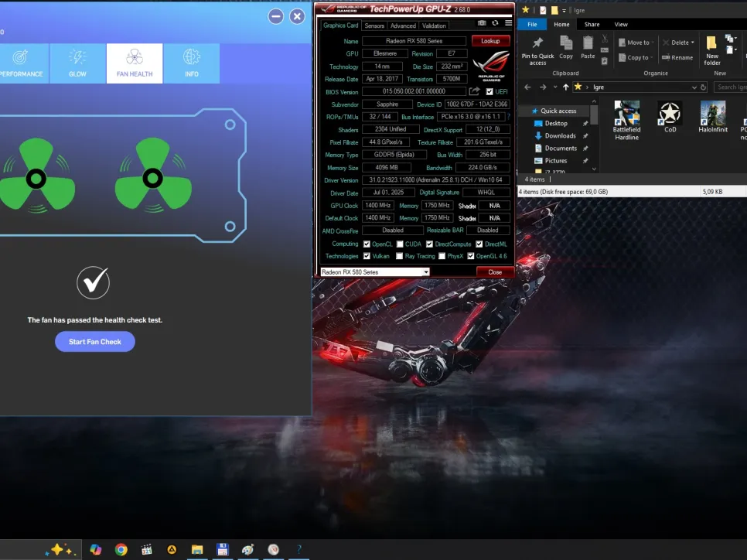Click the GPU-Z refresh icon
This screenshot has width=747, height=560.
[495, 24]
